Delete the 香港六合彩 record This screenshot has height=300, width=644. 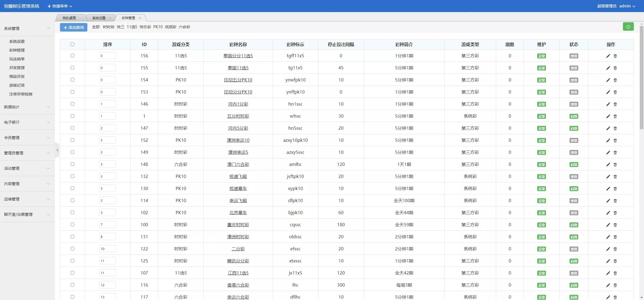pos(615,285)
